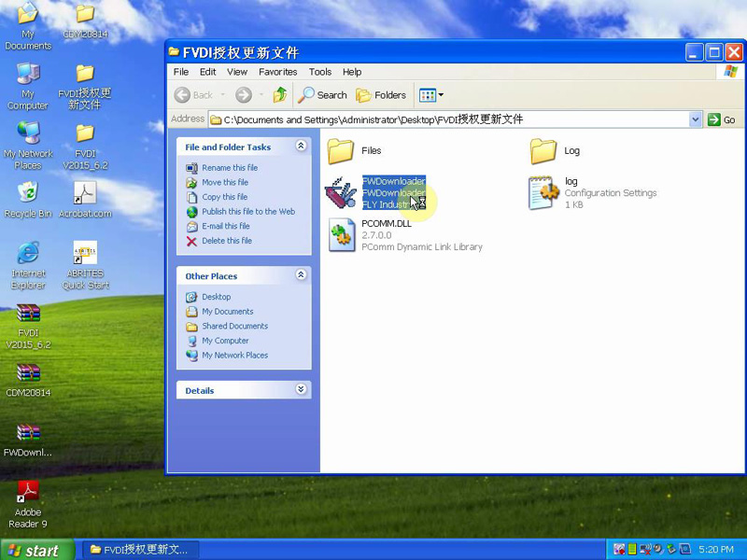Open the address bar dropdown arrow
Image resolution: width=747 pixels, height=560 pixels.
click(x=695, y=119)
